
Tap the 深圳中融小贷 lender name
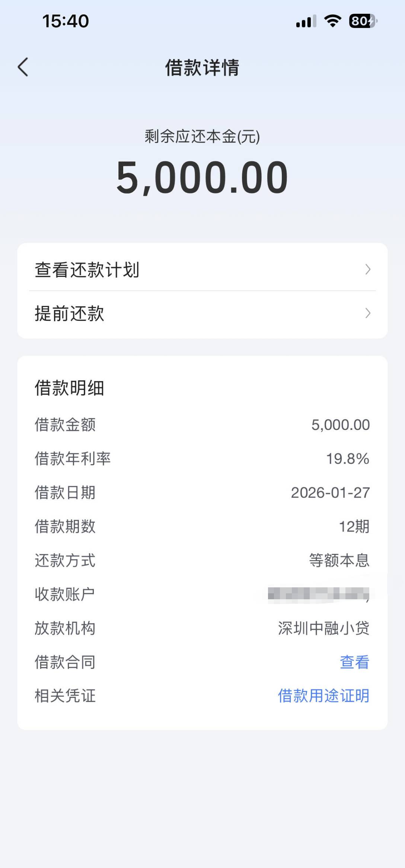323,628
